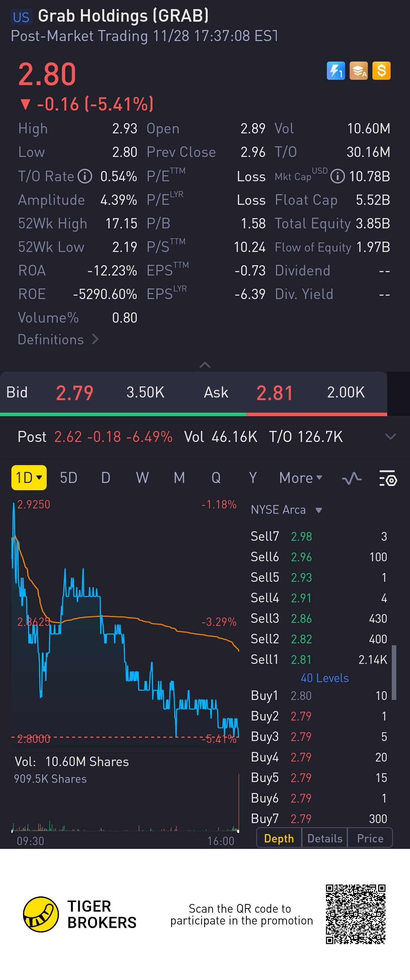Open chart display settings icon
The height and width of the screenshot is (980, 410).
pos(388,478)
